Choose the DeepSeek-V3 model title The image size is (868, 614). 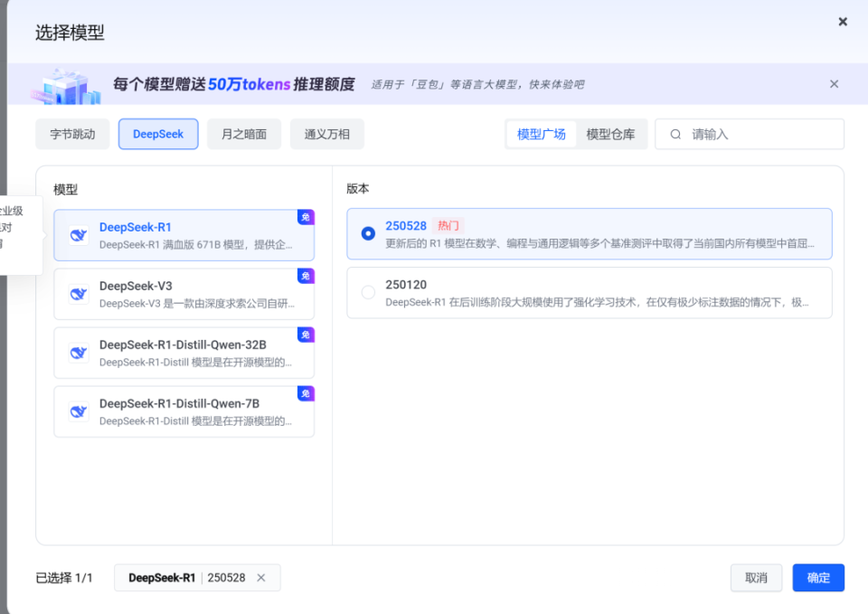point(136,286)
